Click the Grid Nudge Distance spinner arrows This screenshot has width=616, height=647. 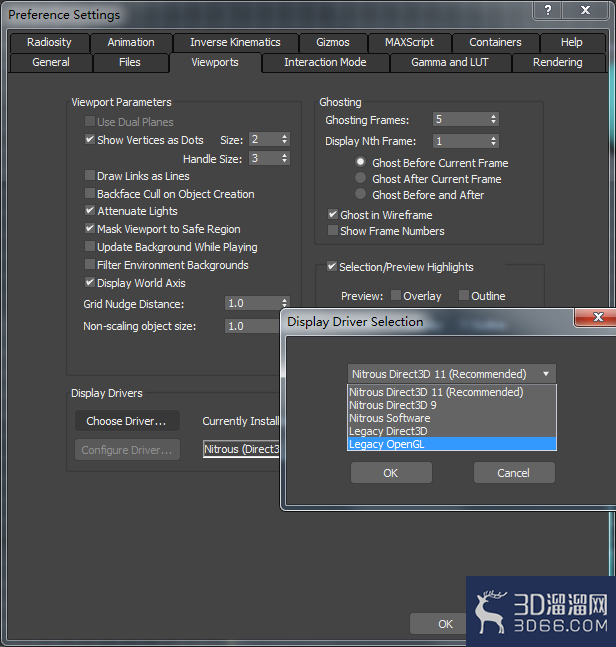284,303
